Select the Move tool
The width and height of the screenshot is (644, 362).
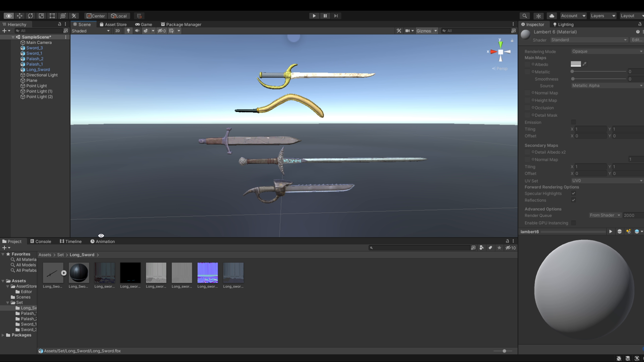click(x=19, y=16)
